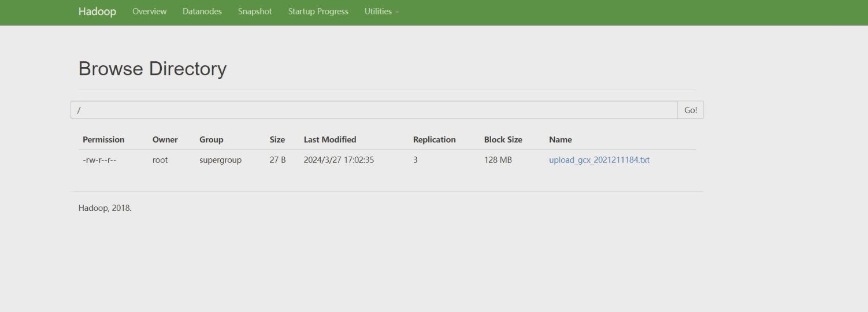Click the Browse Directory heading
Viewport: 868px width, 312px height.
pos(153,69)
